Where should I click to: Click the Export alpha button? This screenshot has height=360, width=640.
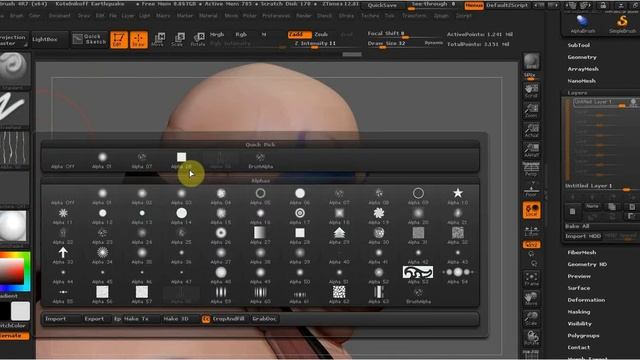tap(94, 319)
